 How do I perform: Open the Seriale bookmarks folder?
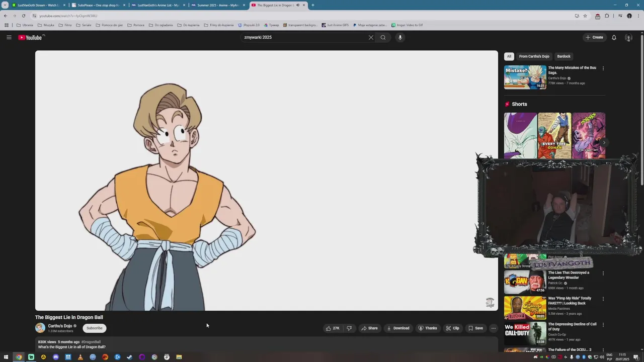tap(84, 25)
